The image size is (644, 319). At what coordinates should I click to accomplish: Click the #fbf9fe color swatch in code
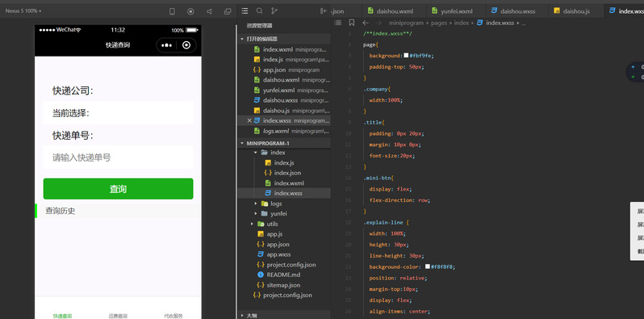(x=406, y=56)
